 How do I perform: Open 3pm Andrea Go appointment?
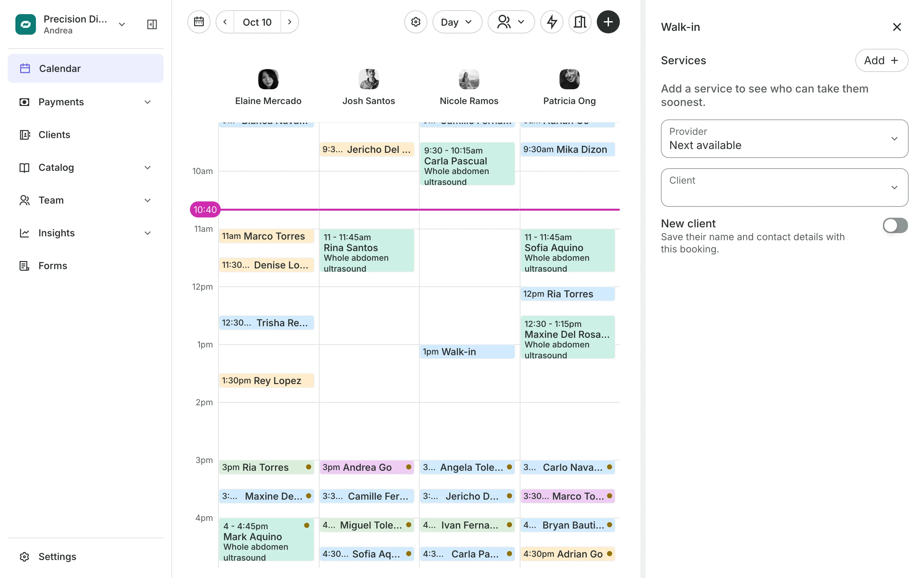coord(367,467)
